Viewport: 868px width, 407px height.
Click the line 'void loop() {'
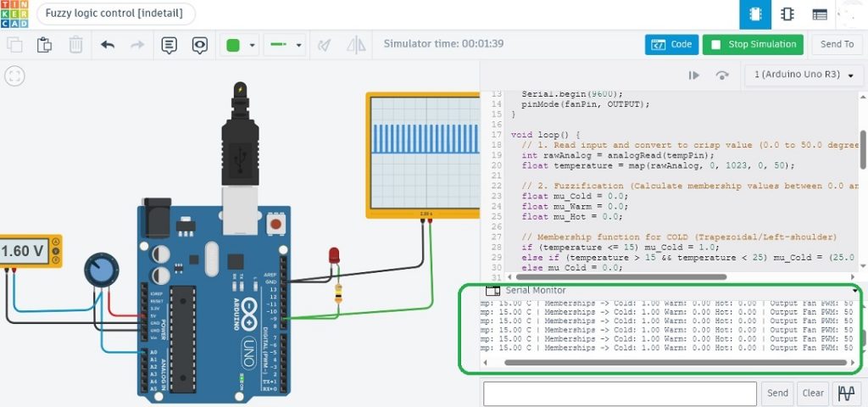click(x=545, y=135)
